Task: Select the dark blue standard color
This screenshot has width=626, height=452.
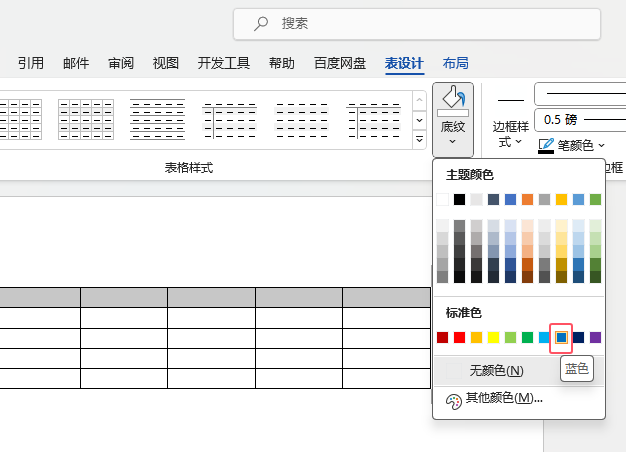Action: pyautogui.click(x=578, y=337)
